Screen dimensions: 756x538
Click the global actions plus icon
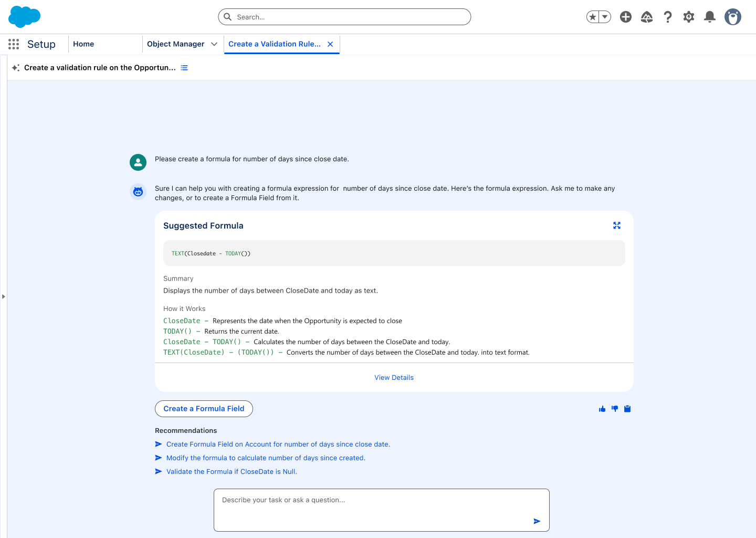[x=626, y=17]
